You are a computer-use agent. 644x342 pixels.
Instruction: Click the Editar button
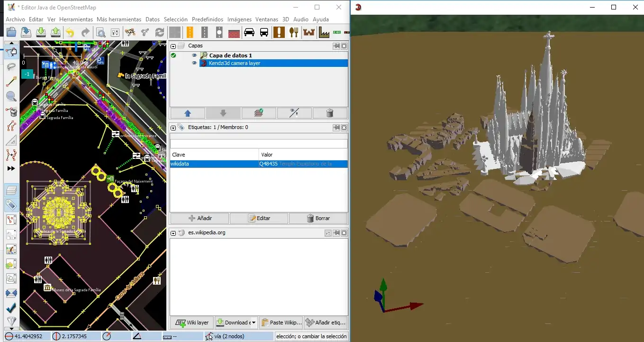pos(259,218)
